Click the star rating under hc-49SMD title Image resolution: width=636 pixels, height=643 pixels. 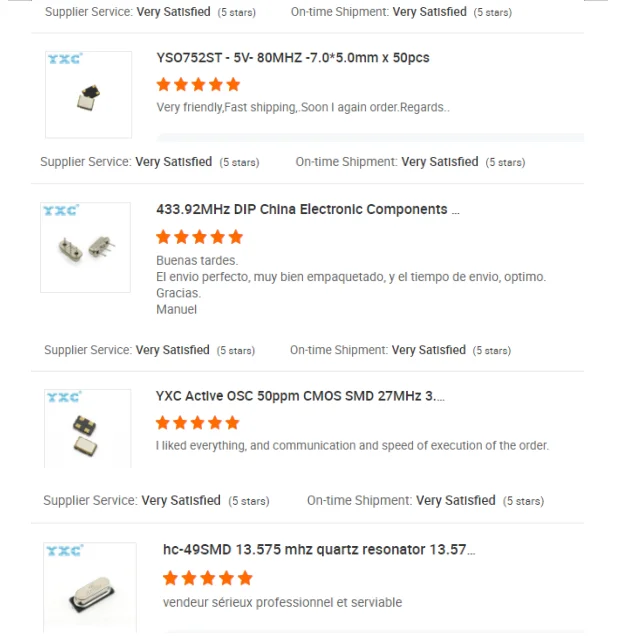click(x=207, y=578)
